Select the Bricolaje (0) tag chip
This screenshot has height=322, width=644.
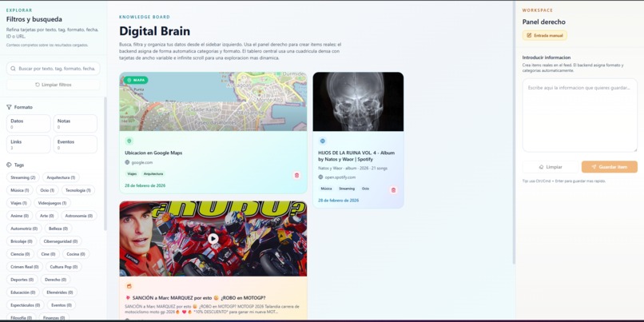point(22,241)
